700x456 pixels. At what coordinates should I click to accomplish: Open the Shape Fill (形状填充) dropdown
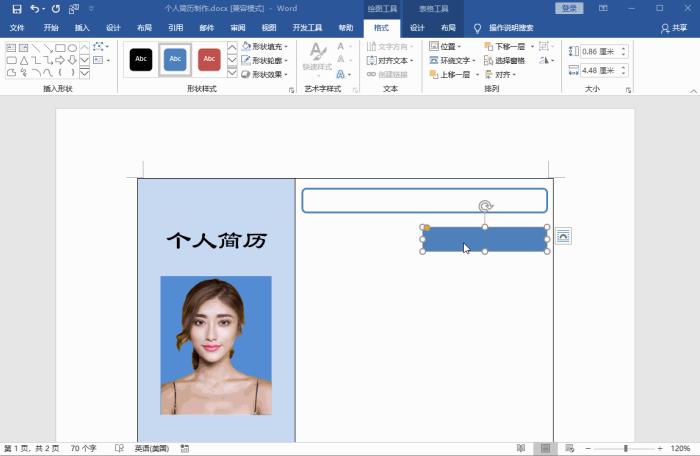tap(265, 47)
